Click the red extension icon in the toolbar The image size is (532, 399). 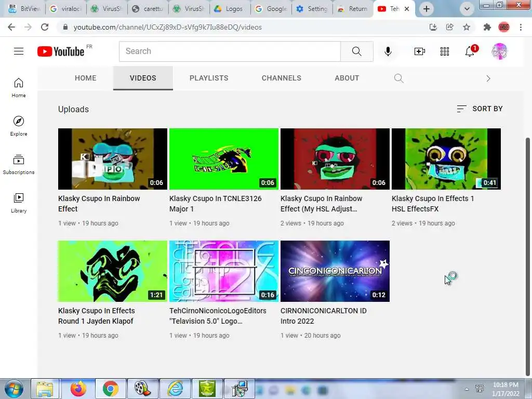tap(504, 27)
